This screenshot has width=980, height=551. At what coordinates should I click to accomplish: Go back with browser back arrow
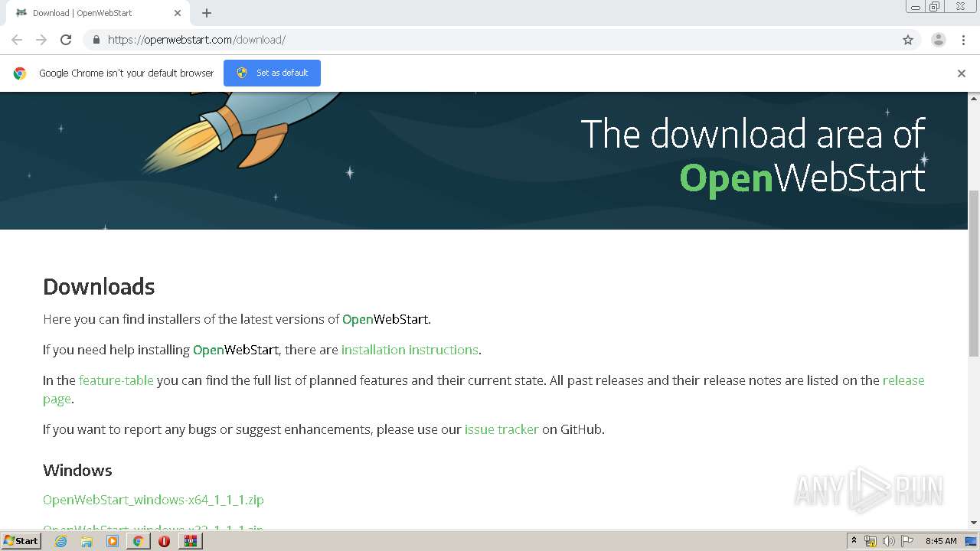[x=17, y=40]
